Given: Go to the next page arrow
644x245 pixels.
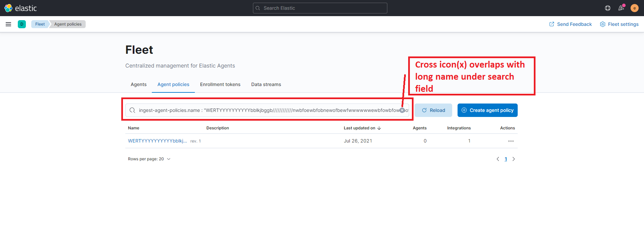Looking at the screenshot, I should (x=514, y=159).
